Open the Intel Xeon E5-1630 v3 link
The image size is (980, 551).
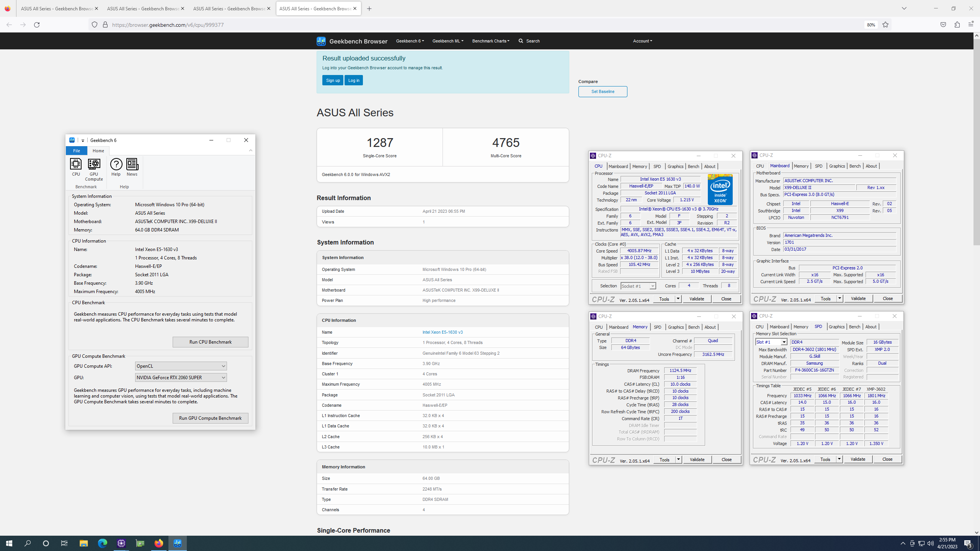(x=443, y=332)
